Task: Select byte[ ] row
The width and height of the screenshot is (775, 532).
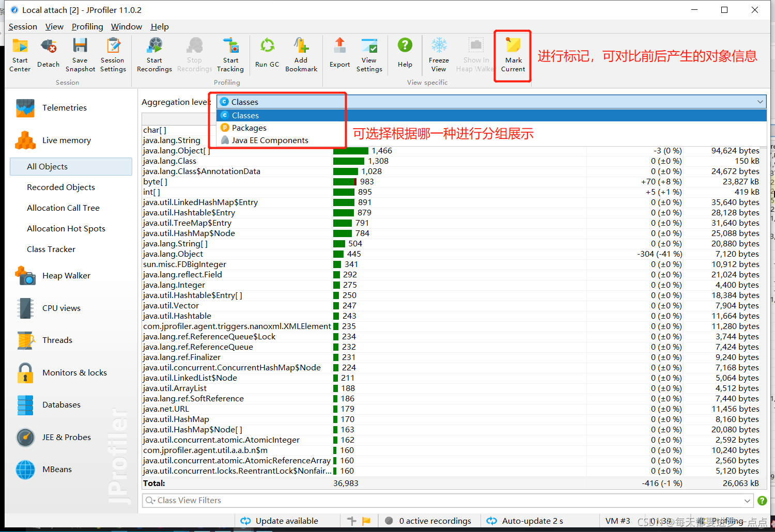Action: point(454,182)
